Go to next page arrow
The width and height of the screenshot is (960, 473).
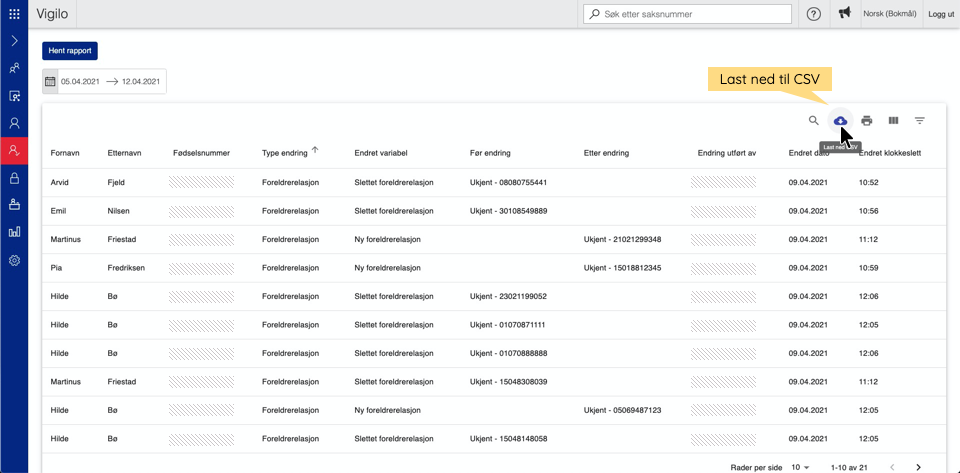pos(918,467)
